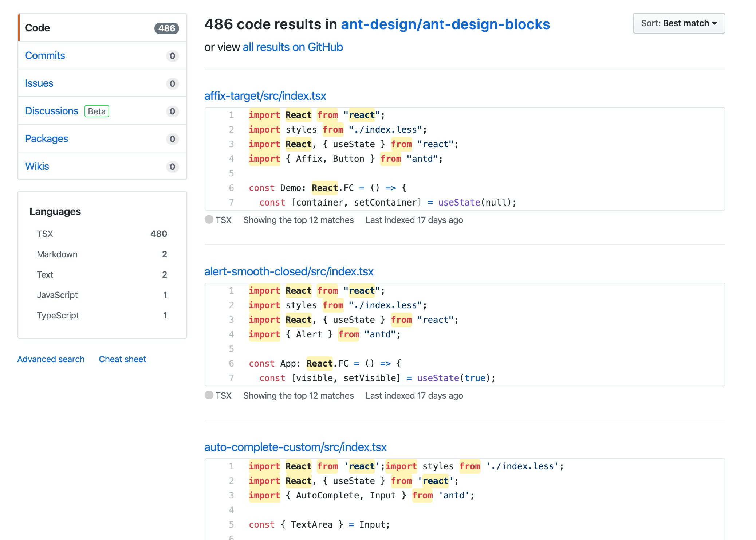This screenshot has width=756, height=540.
Task: Open auto-complete-custom/src/index.tsx file
Action: pyautogui.click(x=295, y=447)
